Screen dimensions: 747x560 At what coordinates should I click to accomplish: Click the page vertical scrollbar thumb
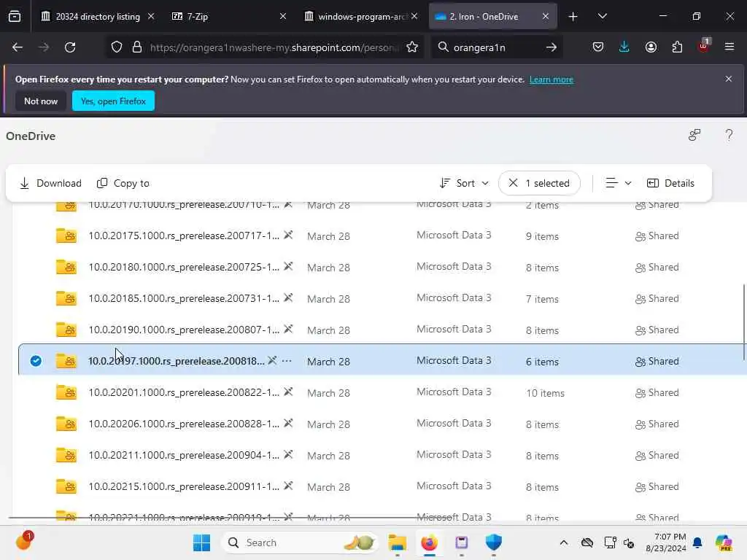(x=743, y=322)
